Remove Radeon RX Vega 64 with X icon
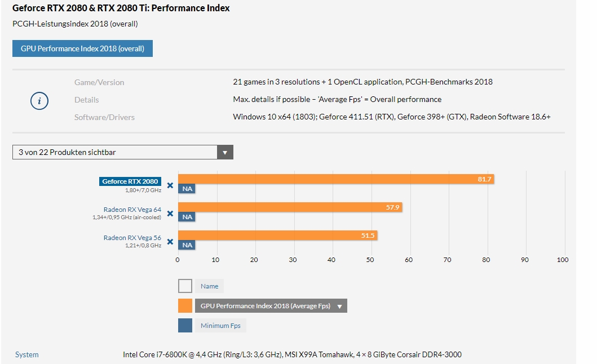Screen dimensions: 597x364 pyautogui.click(x=170, y=214)
